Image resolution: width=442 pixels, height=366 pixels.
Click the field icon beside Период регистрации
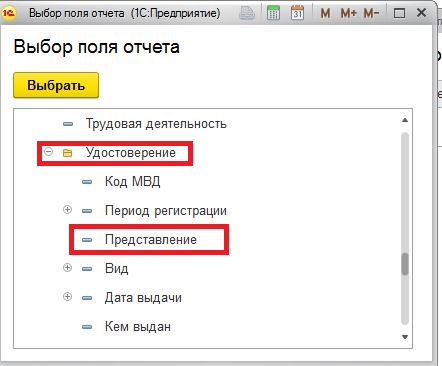(87, 211)
